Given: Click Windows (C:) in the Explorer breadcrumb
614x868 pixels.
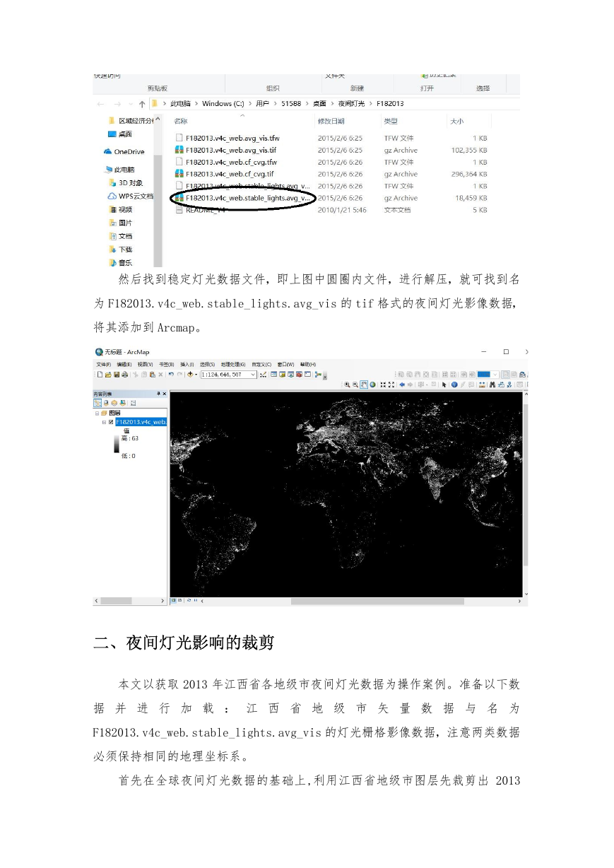Looking at the screenshot, I should pos(223,103).
